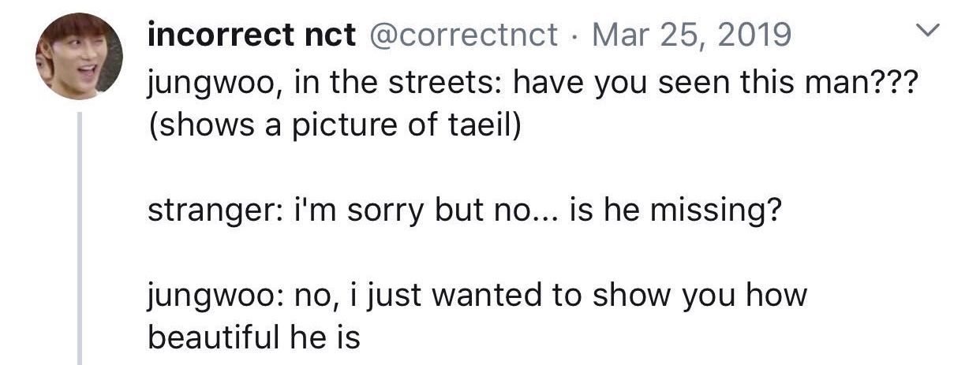Click the vertical thread line below avatar

coord(79,237)
